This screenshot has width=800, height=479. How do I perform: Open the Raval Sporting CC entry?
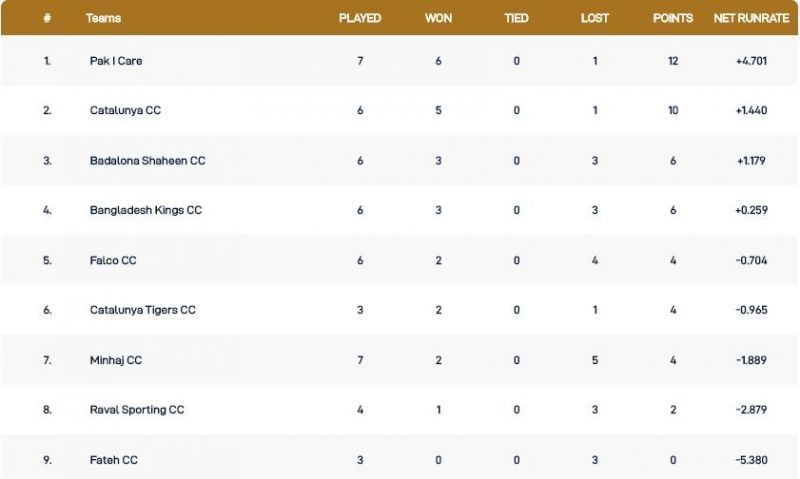(x=137, y=410)
